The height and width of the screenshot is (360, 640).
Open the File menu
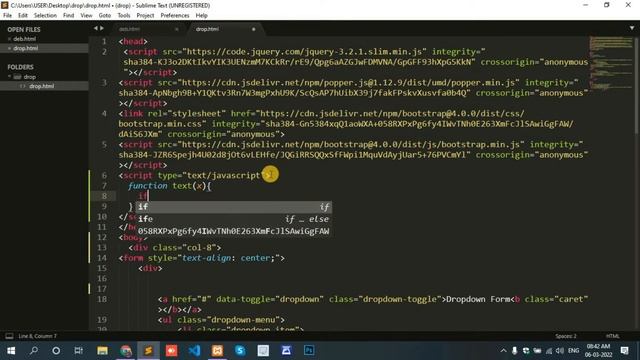tap(7, 16)
